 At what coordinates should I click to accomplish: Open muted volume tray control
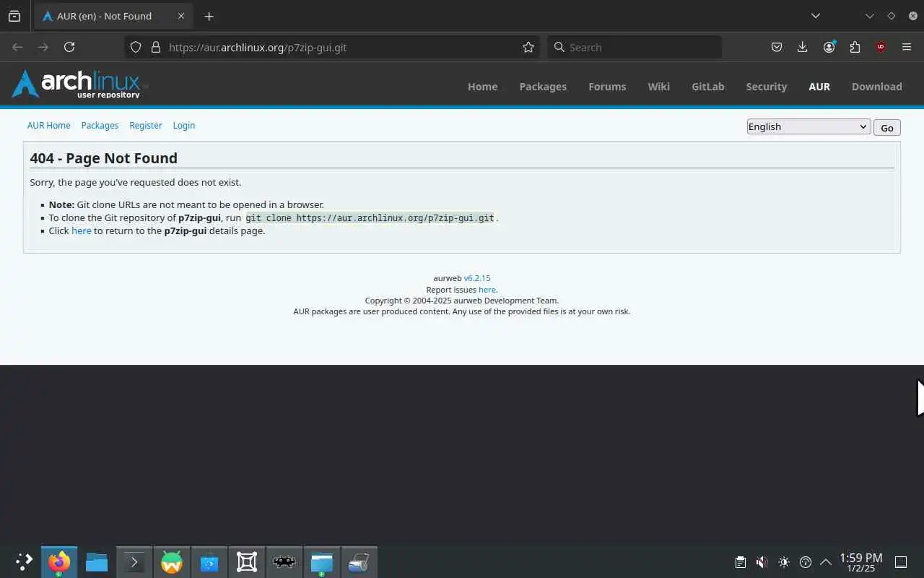[762, 562]
